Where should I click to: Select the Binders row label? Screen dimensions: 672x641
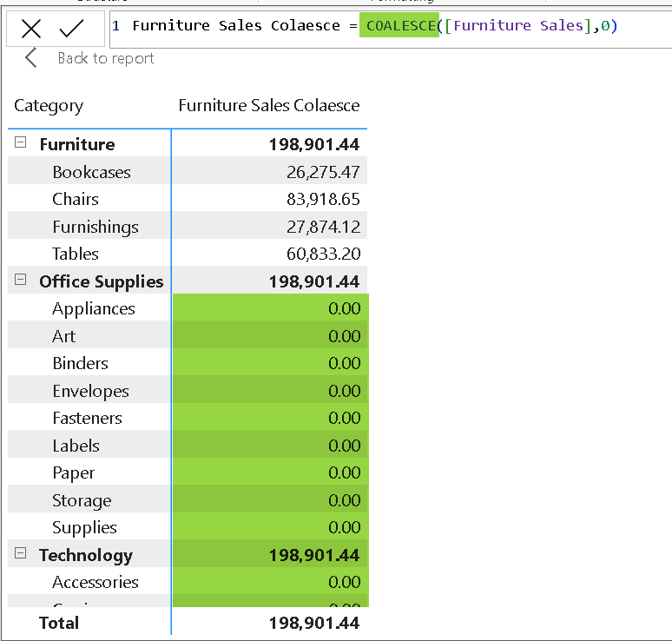(x=80, y=363)
